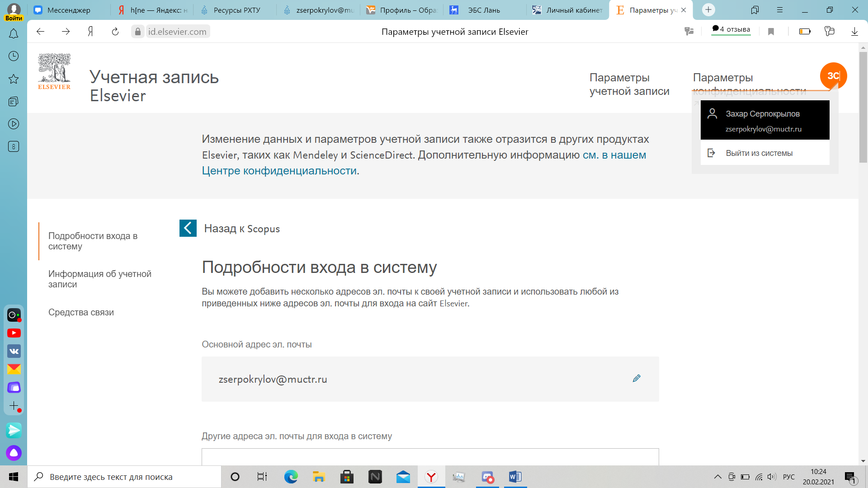
Task: Click Выйти из системы
Action: 759,153
